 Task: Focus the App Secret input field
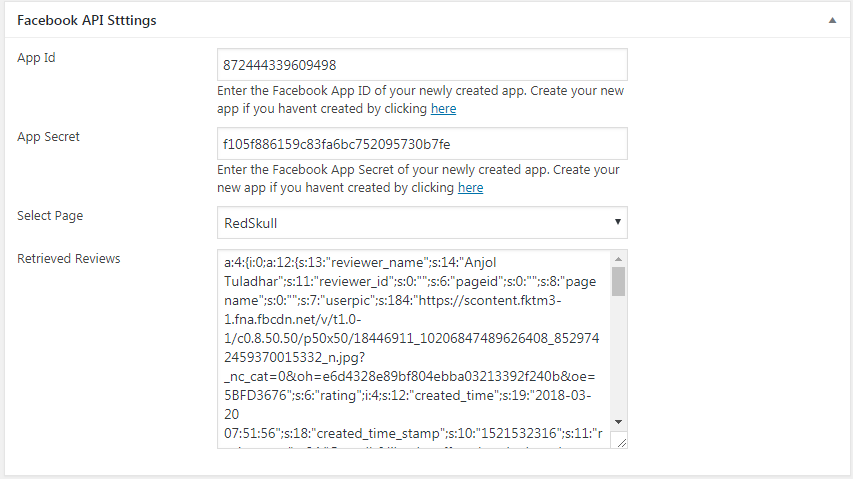point(421,144)
